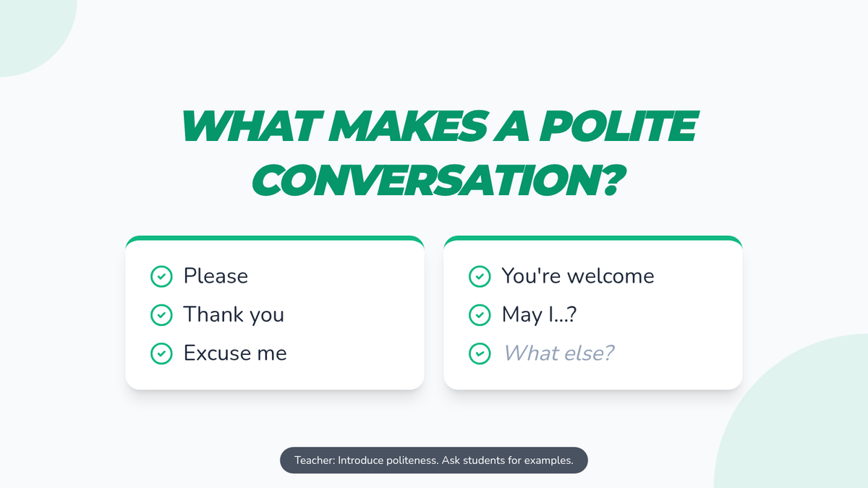
Task: Click the italic "What else?" placeholder text
Action: pyautogui.click(x=558, y=354)
